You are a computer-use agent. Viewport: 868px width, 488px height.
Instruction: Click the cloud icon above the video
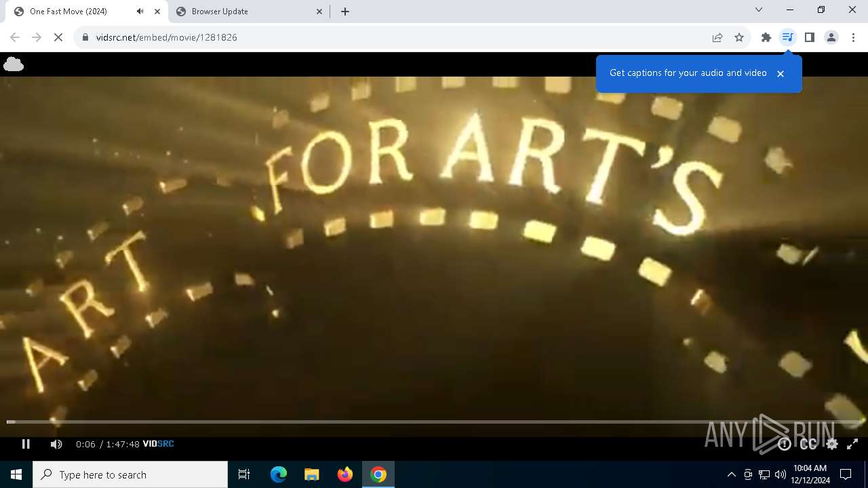click(x=14, y=64)
